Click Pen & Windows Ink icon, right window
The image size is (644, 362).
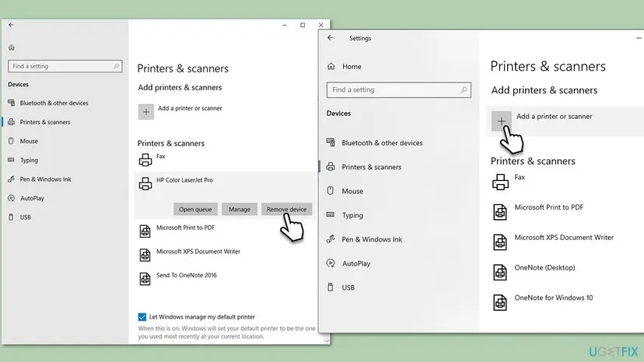click(x=331, y=238)
